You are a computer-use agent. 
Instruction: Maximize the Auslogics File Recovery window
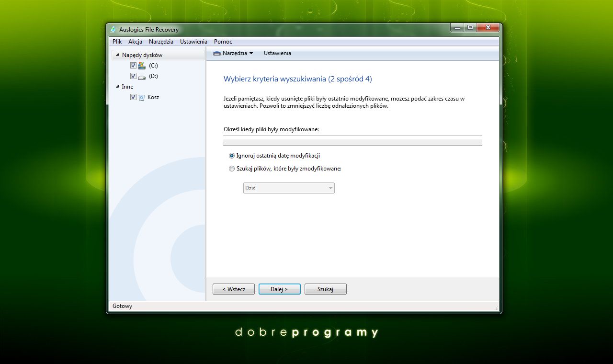point(470,27)
